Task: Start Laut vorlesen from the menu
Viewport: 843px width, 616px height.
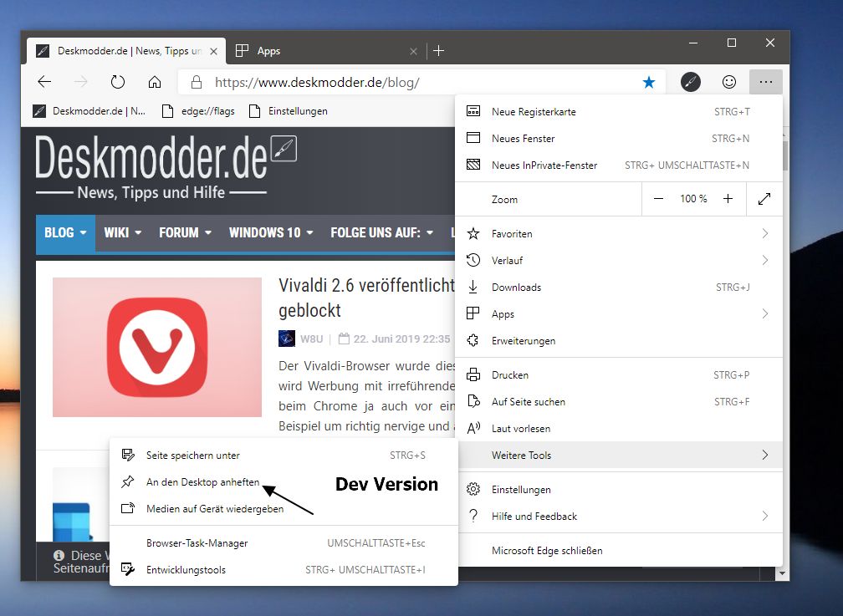Action: pyautogui.click(x=619, y=429)
